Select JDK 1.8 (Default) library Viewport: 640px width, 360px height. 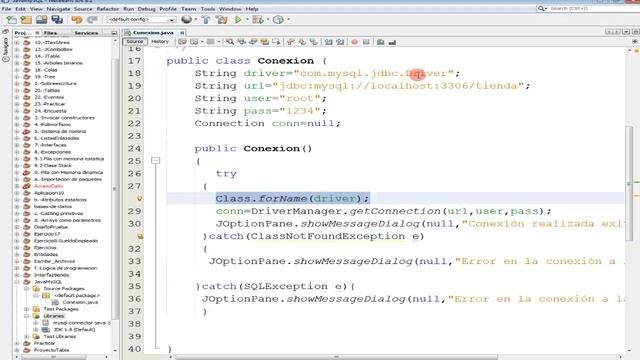click(x=74, y=330)
